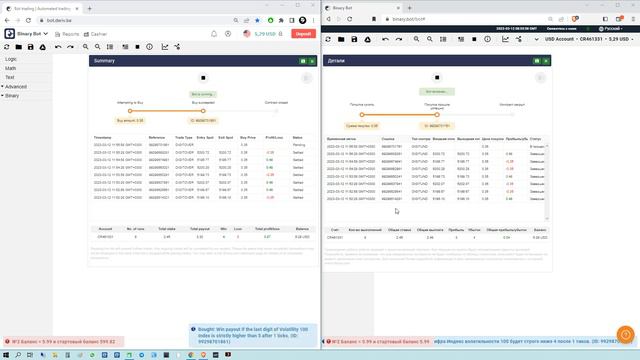Click the middle progress marker in the Детали panel
Viewport: 640px width, 360px height.
point(437,115)
